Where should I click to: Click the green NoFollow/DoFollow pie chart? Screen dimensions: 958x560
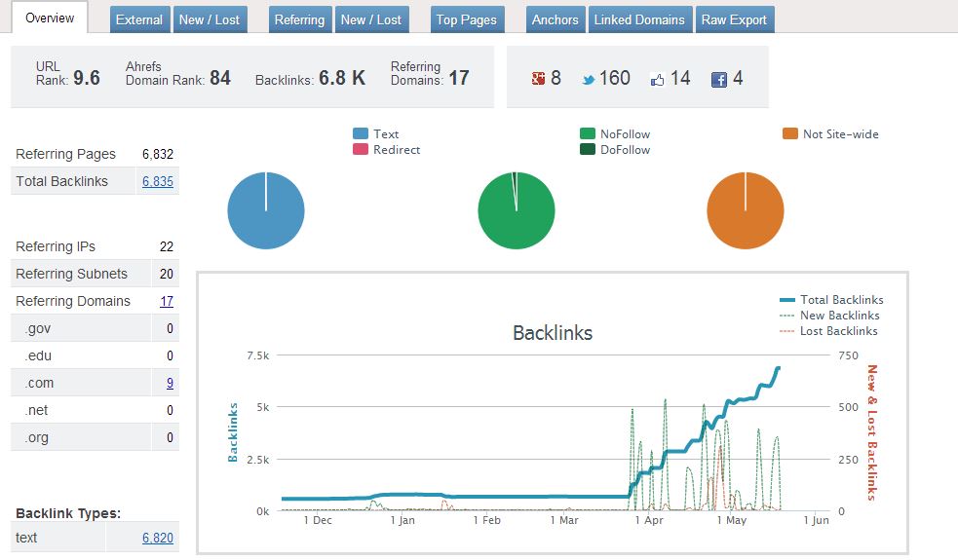point(517,210)
